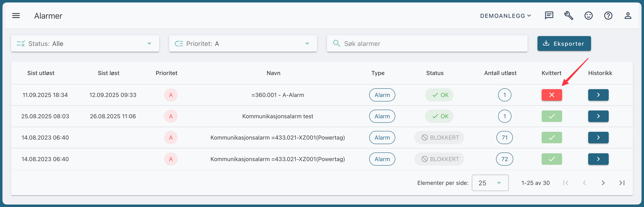
Task: Open the hamburger navigation menu
Action: [16, 16]
